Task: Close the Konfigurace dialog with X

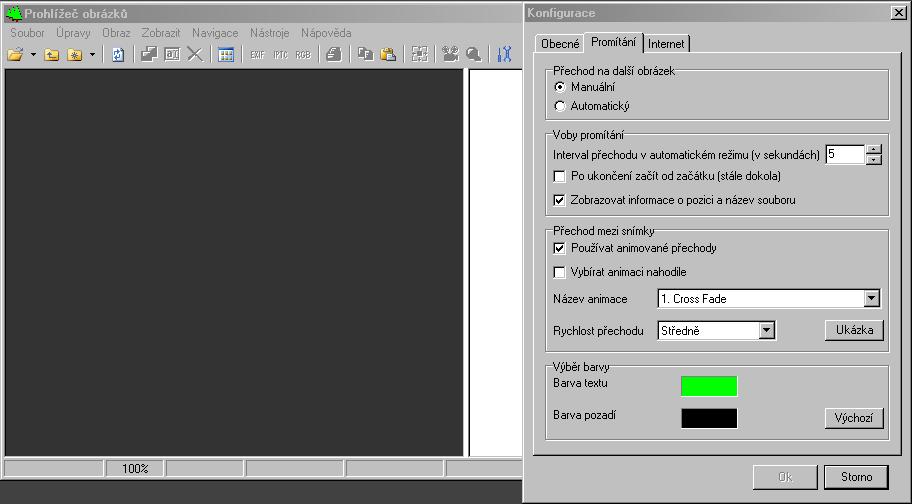Action: coord(899,13)
